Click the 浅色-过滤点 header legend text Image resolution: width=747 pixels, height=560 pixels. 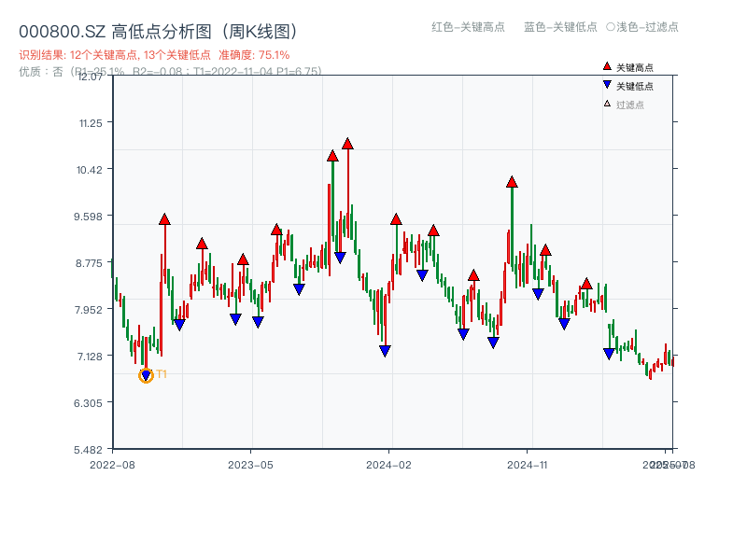(647, 27)
